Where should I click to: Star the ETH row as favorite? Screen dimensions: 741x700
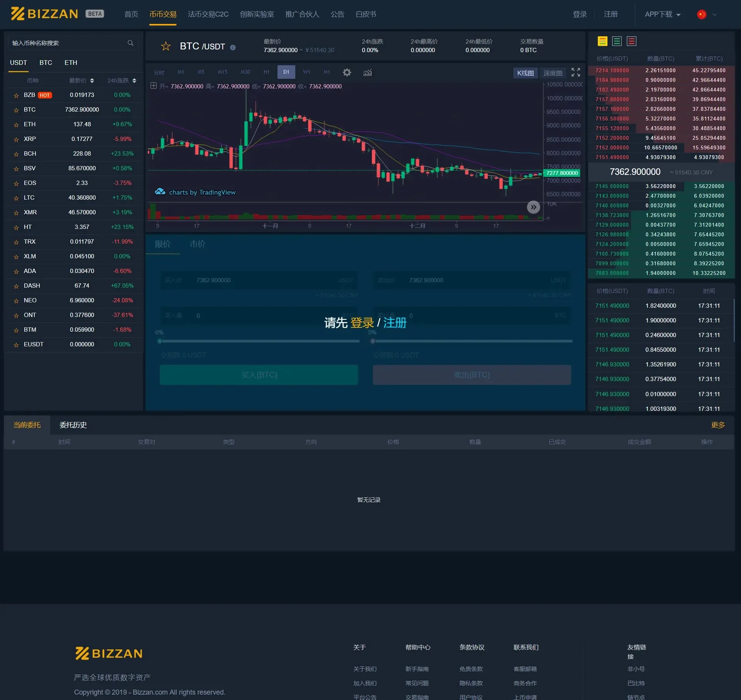pos(16,125)
